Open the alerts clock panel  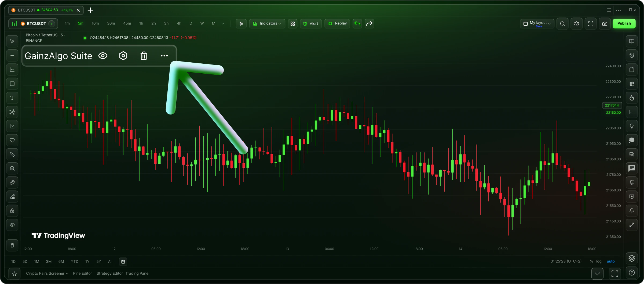coord(632,56)
